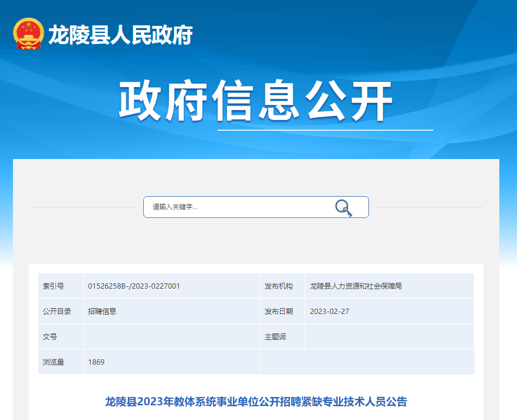Click the 龙陵县人民政府 site title
517x420 pixels.
tap(120, 36)
